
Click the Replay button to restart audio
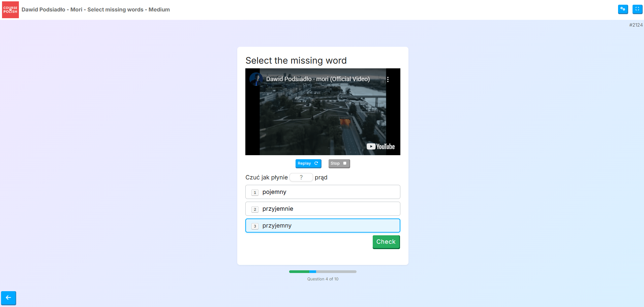308,163
